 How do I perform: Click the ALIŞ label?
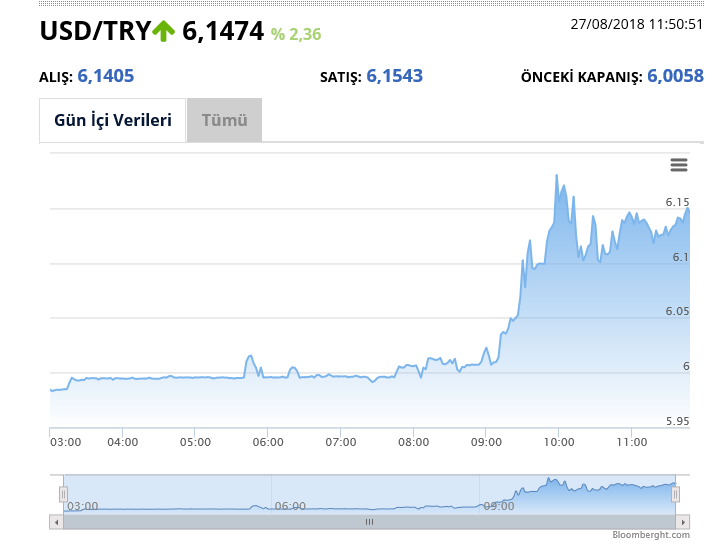[x=56, y=78]
